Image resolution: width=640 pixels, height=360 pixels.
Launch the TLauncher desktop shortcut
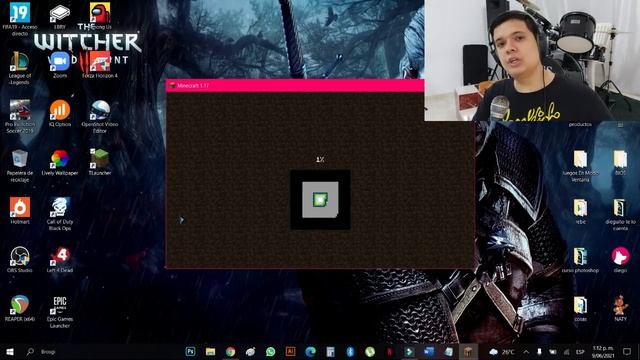click(x=100, y=162)
